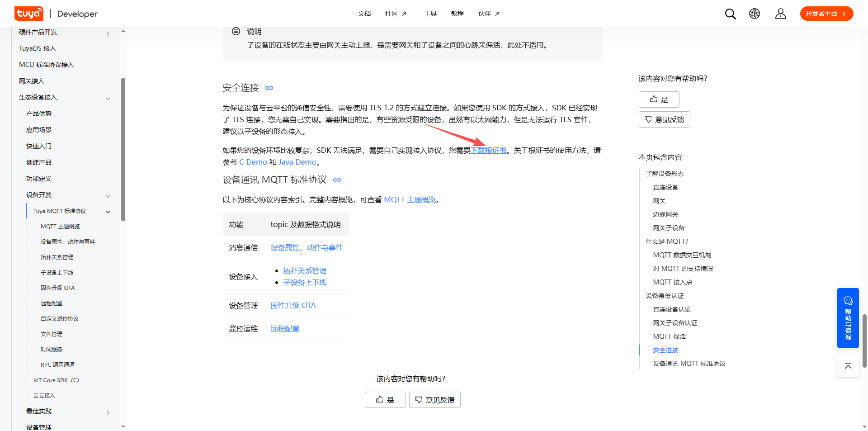Open 设备属性、动作与事件 table link
This screenshot has width=868, height=431.
[307, 247]
